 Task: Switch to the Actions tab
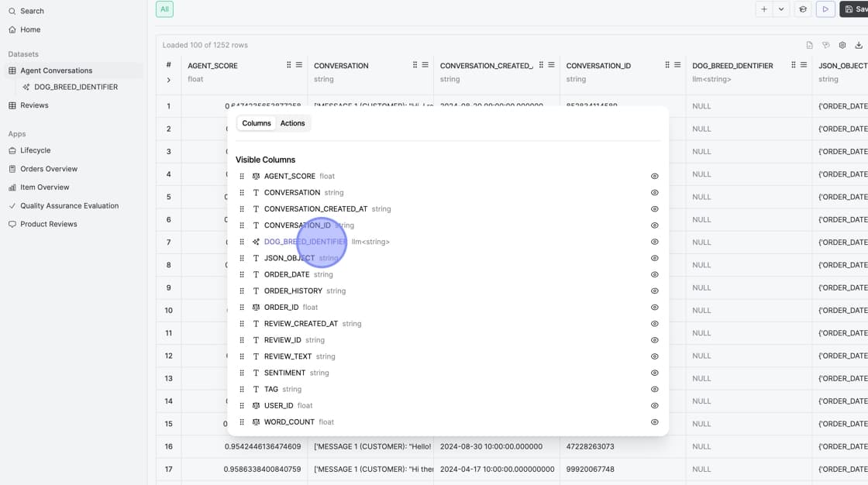tap(292, 123)
